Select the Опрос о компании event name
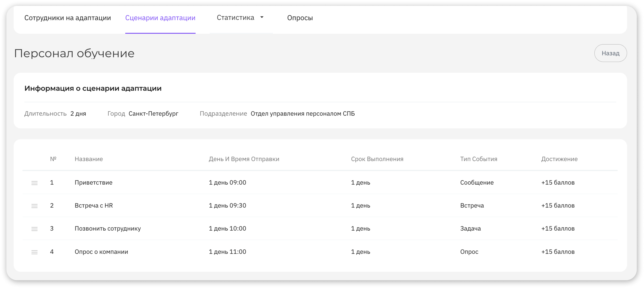The height and width of the screenshot is (288, 644). [x=101, y=252]
